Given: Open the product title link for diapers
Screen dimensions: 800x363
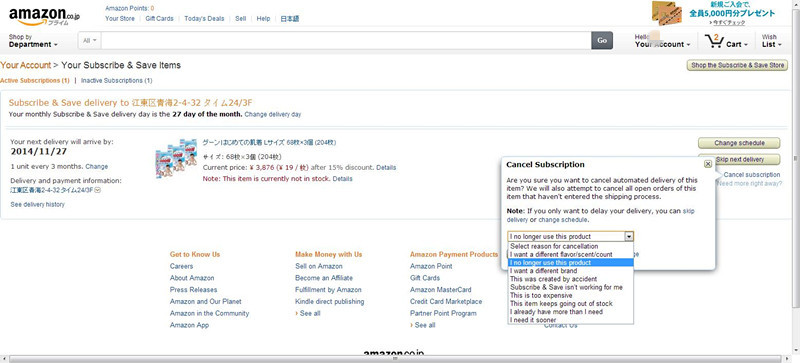Looking at the screenshot, I should point(269,142).
